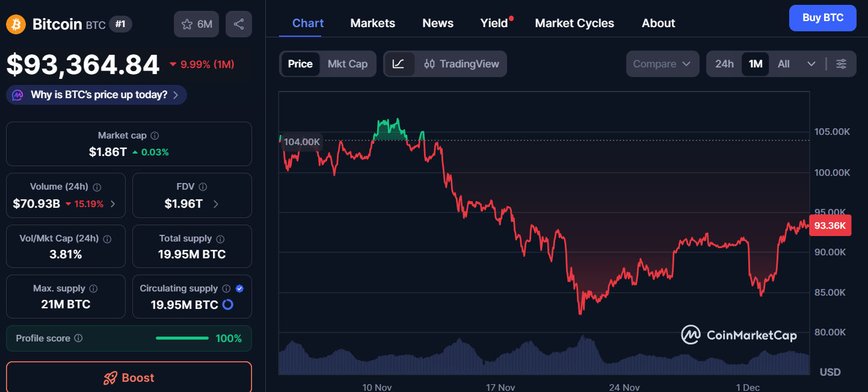Toggle chart to Mkt Cap view
The height and width of the screenshot is (392, 868).
(x=347, y=64)
